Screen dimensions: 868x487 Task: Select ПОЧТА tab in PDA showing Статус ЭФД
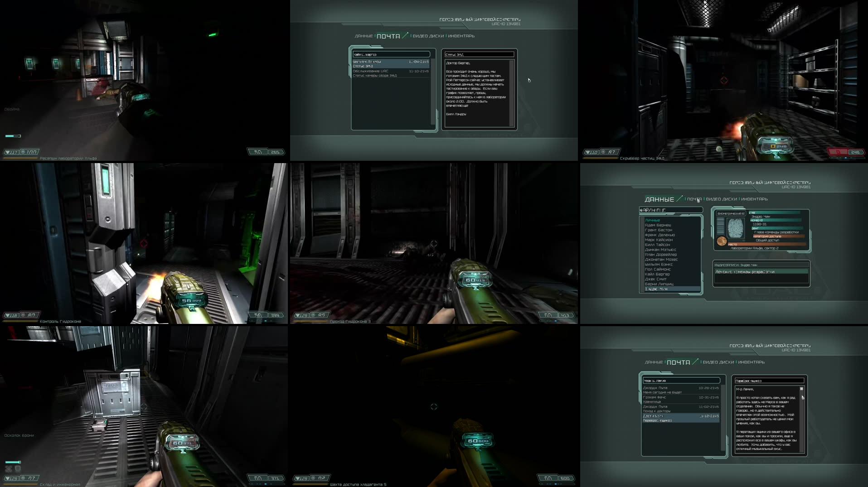[x=388, y=36]
